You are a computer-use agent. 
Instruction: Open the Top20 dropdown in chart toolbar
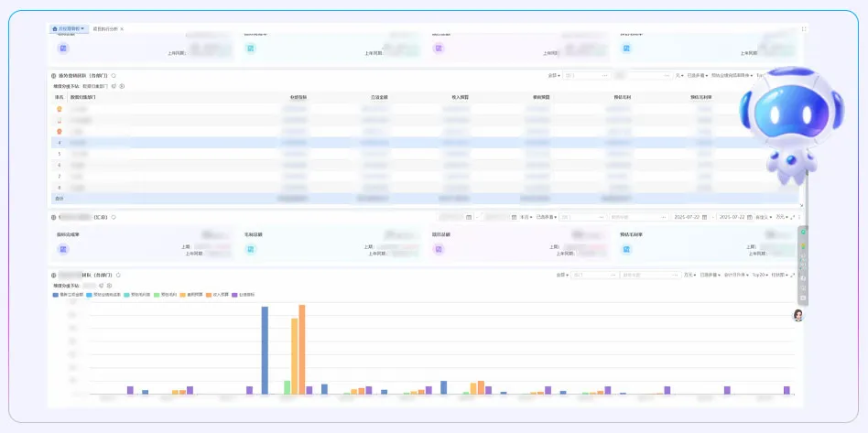point(759,275)
